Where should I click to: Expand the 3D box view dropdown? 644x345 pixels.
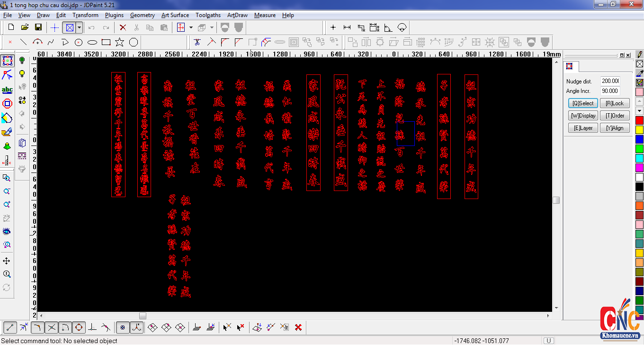212,27
